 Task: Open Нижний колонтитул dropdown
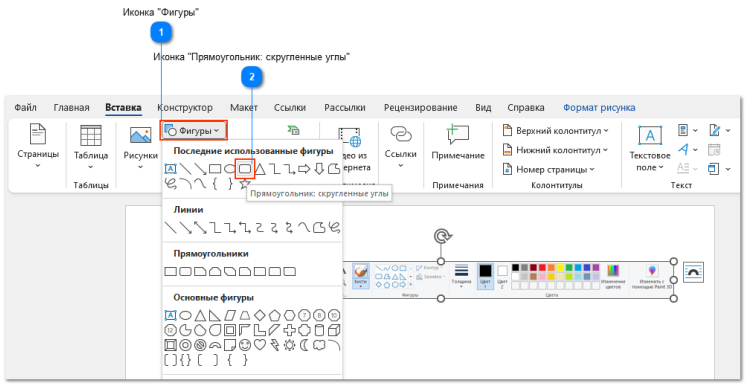pos(555,150)
